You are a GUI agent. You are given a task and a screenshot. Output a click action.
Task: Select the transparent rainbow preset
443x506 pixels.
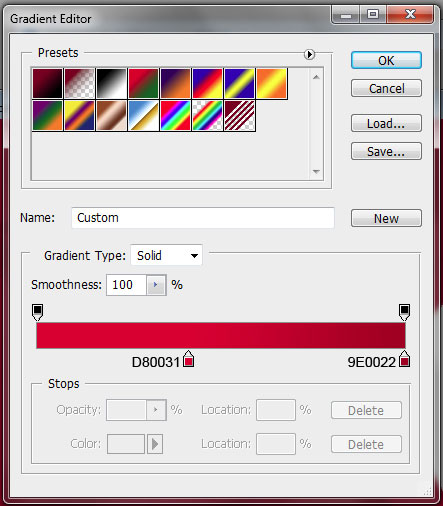tap(207, 115)
